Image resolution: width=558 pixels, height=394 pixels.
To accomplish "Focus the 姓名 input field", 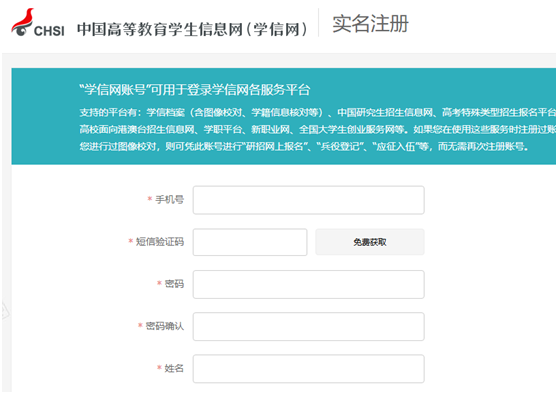I will click(x=309, y=369).
